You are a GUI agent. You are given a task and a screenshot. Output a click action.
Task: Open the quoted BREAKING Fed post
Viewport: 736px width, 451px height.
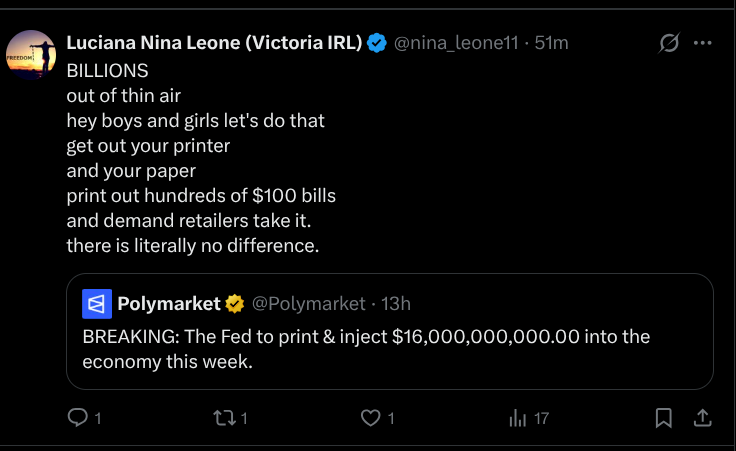tap(389, 349)
